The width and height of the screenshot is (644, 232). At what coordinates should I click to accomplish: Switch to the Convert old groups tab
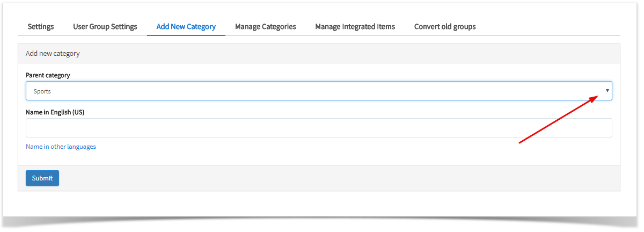pyautogui.click(x=445, y=26)
